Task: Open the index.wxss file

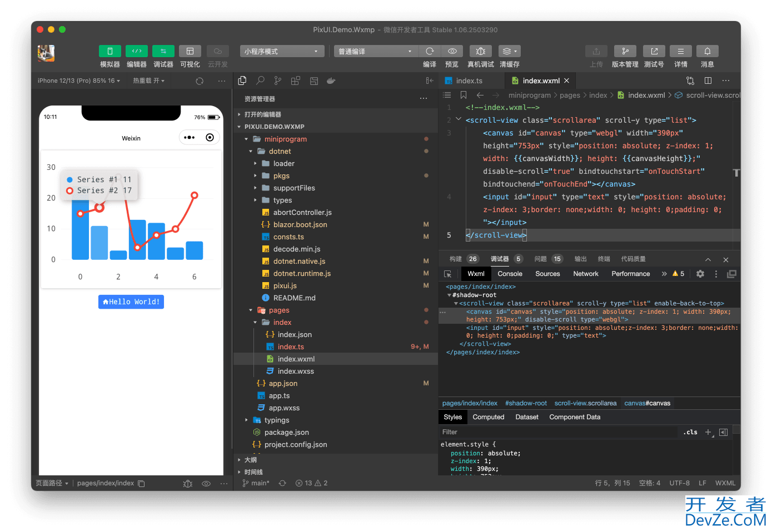Action: click(336, 371)
